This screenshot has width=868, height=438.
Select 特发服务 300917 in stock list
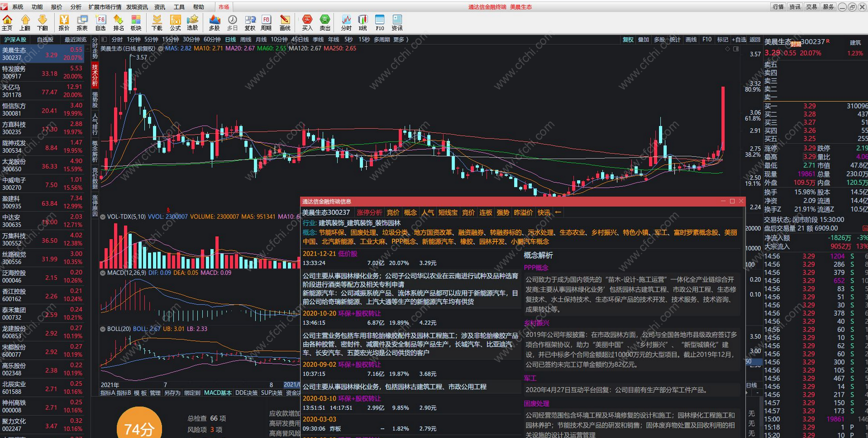tap(42, 72)
